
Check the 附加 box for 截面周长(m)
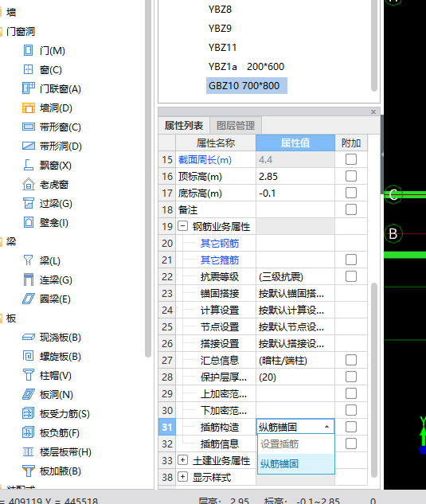pos(351,159)
